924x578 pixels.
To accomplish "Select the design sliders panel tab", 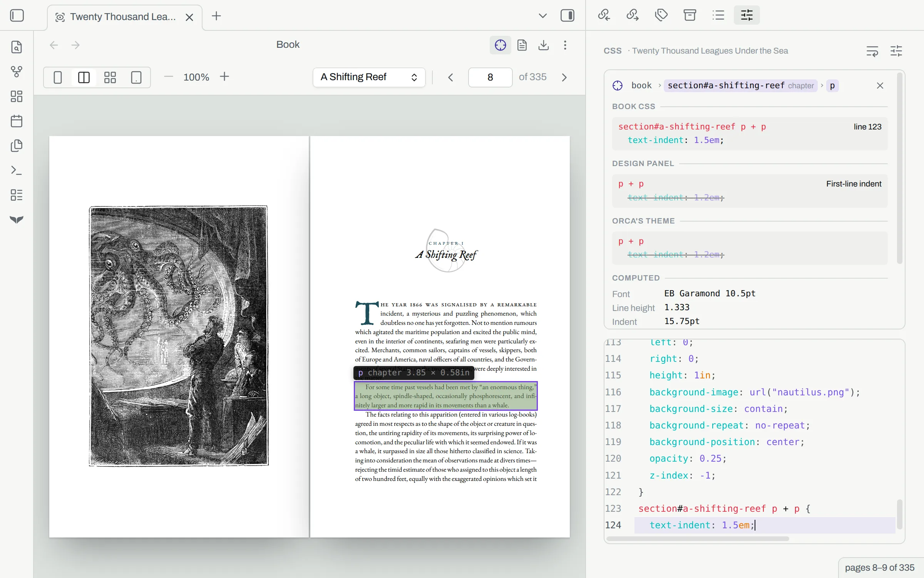I will (x=747, y=15).
